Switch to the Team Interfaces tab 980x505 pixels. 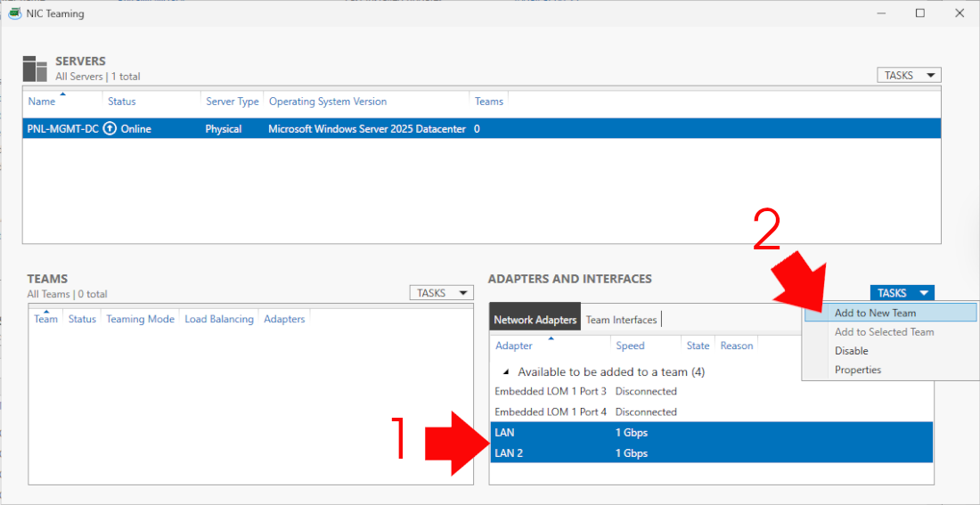click(621, 320)
